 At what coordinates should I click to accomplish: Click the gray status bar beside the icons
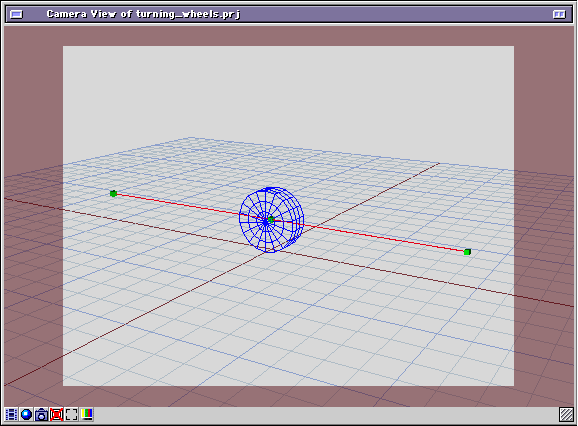click(324, 415)
